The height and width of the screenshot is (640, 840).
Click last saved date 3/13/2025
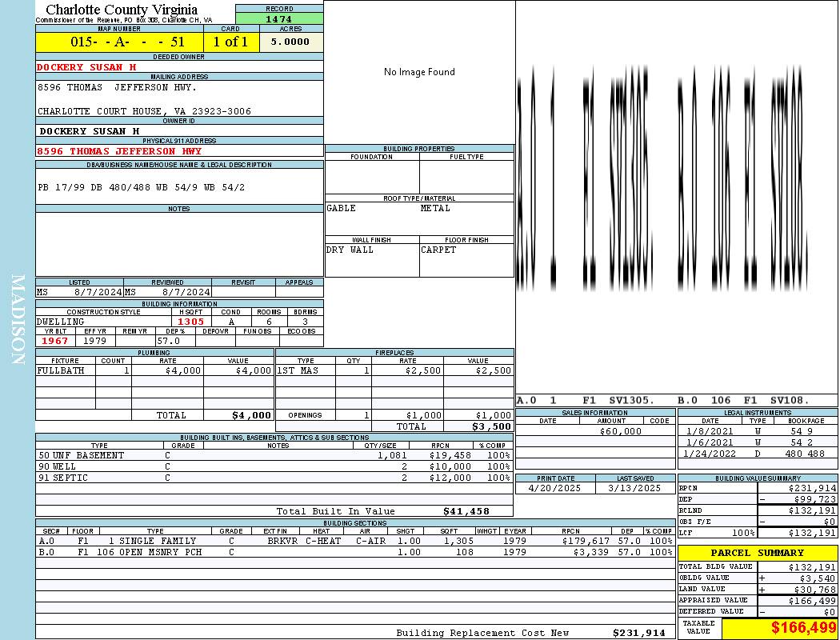[x=634, y=489]
